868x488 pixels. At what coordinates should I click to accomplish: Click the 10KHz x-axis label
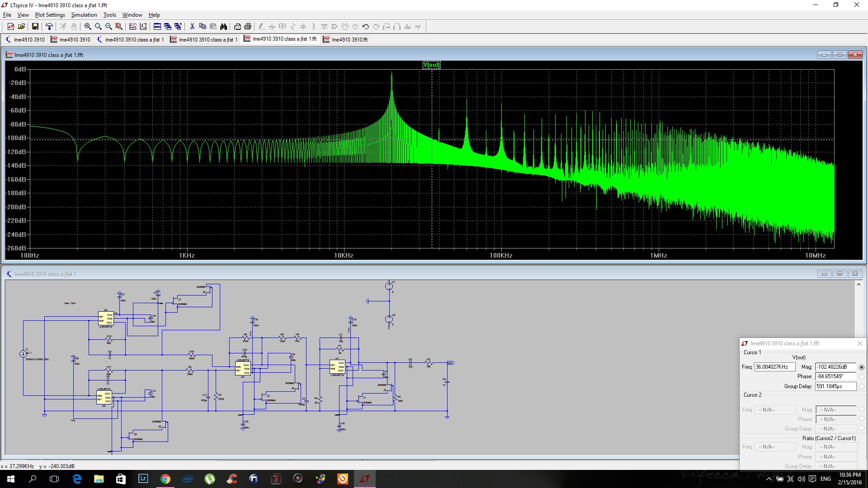point(344,255)
